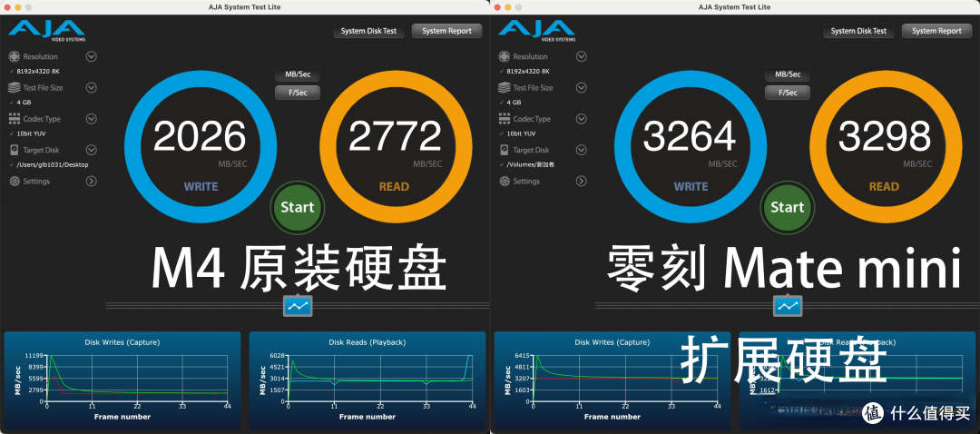This screenshot has width=980, height=434.
Task: Click 8192x4320 8K value in left window
Action: [38, 72]
